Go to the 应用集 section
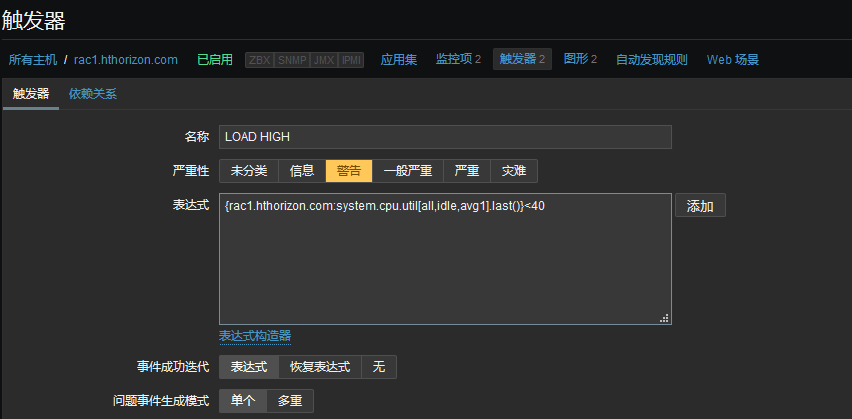Viewport: 852px width, 419px height. click(399, 59)
